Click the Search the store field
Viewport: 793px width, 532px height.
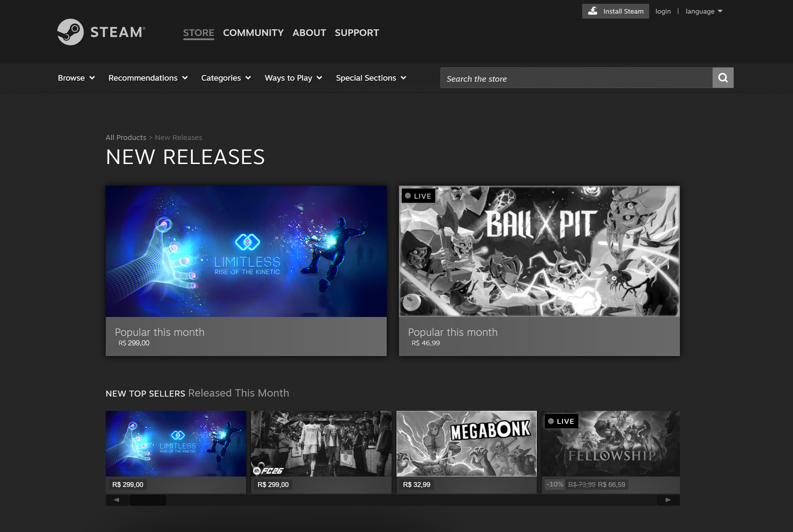coord(576,78)
